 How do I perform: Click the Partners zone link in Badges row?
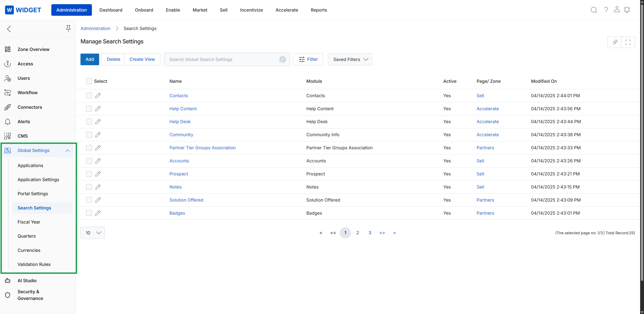485,213
